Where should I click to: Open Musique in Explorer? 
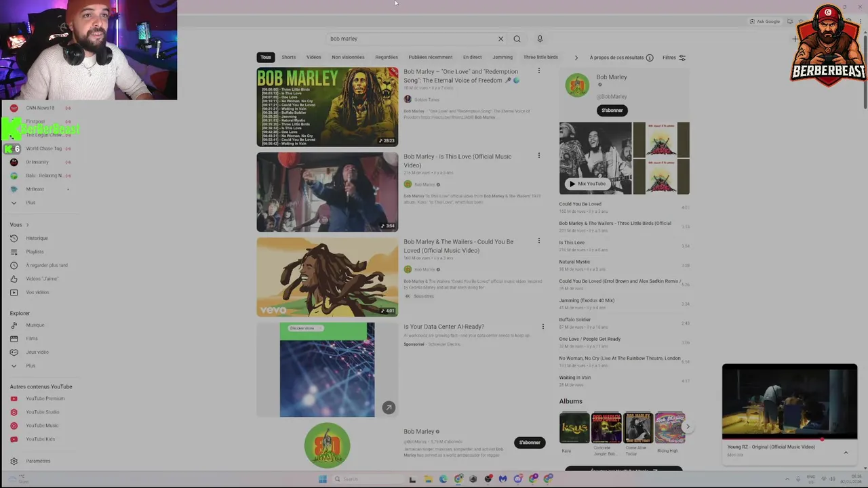pyautogui.click(x=35, y=325)
